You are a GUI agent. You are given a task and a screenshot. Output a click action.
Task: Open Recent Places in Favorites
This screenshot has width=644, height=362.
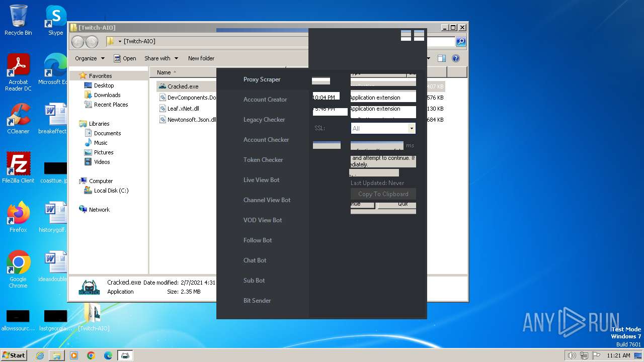[x=111, y=105]
